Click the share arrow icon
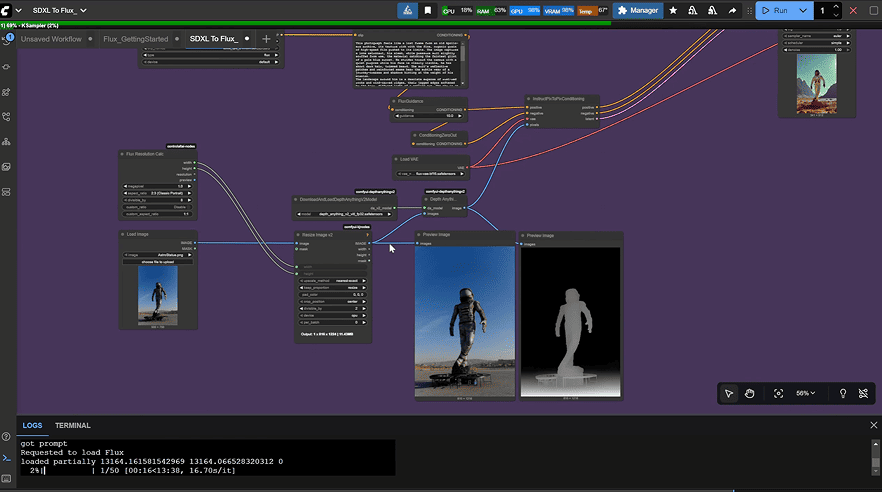This screenshot has width=882, height=492. (733, 10)
